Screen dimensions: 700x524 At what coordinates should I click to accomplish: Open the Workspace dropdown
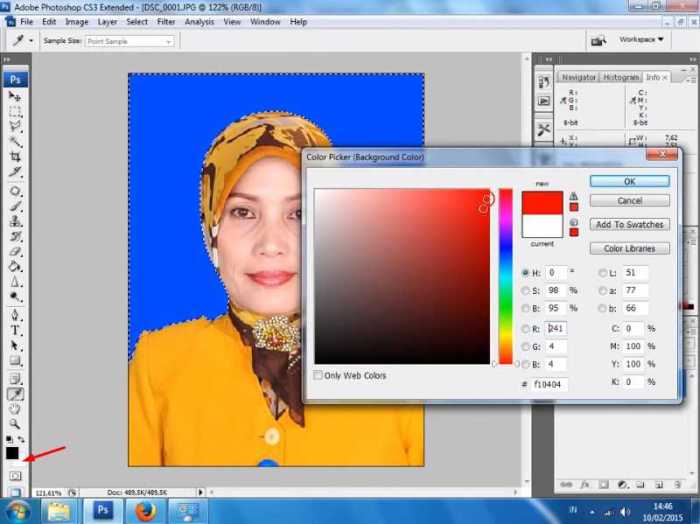point(641,39)
